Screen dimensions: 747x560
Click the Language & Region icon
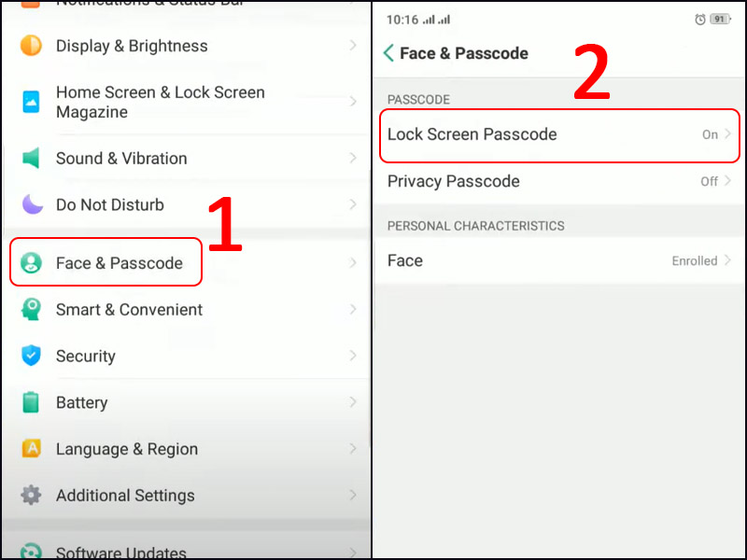32,449
